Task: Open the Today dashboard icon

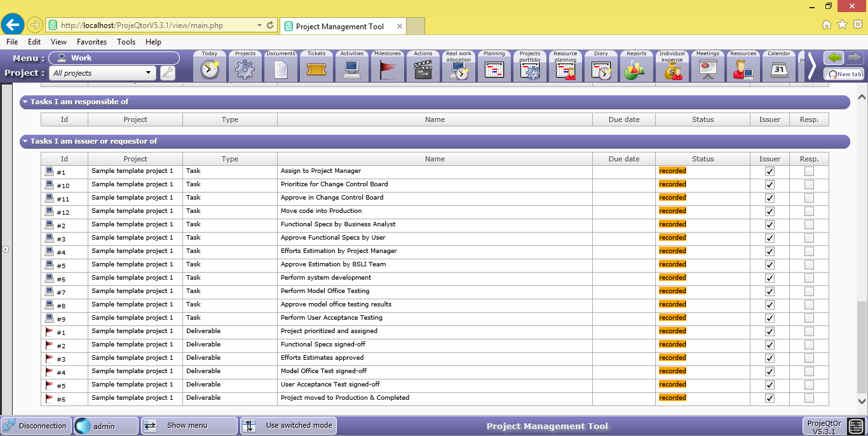Action: tap(209, 69)
